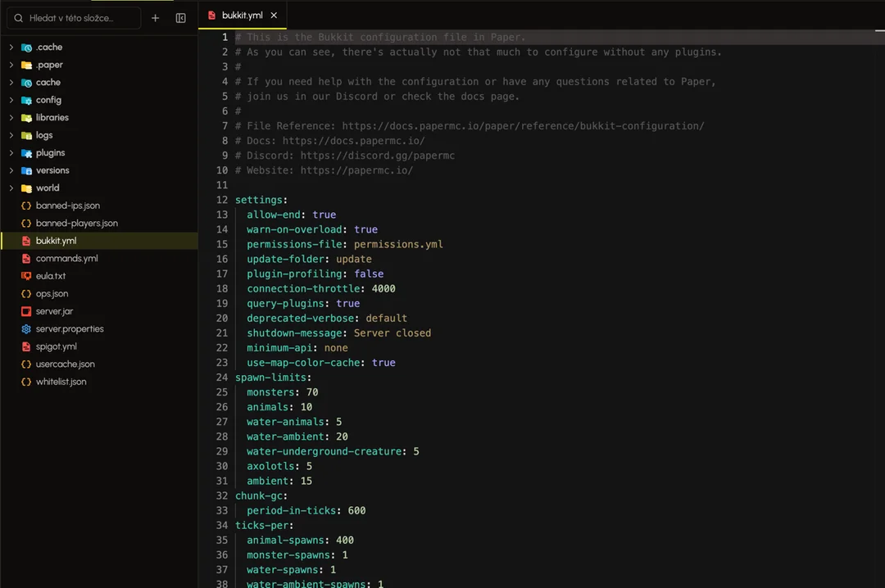The image size is (885, 588).
Task: Click the ops.json braces icon
Action: coord(26,294)
